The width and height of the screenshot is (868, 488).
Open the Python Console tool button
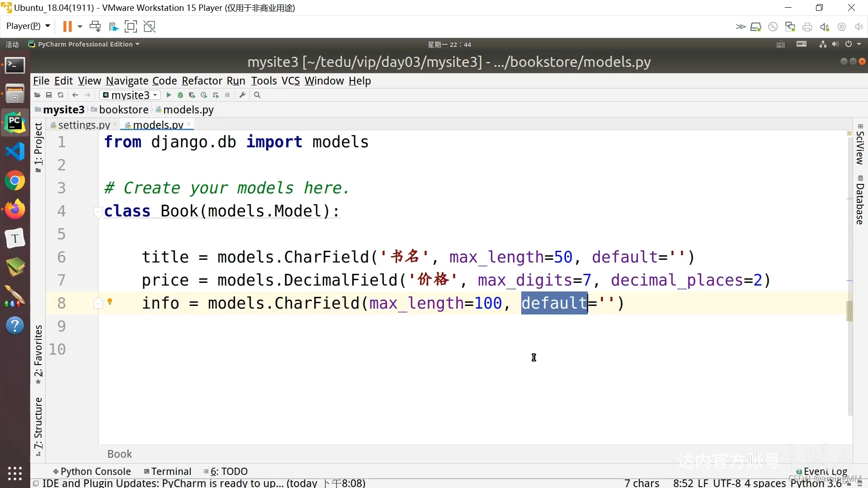coord(92,471)
